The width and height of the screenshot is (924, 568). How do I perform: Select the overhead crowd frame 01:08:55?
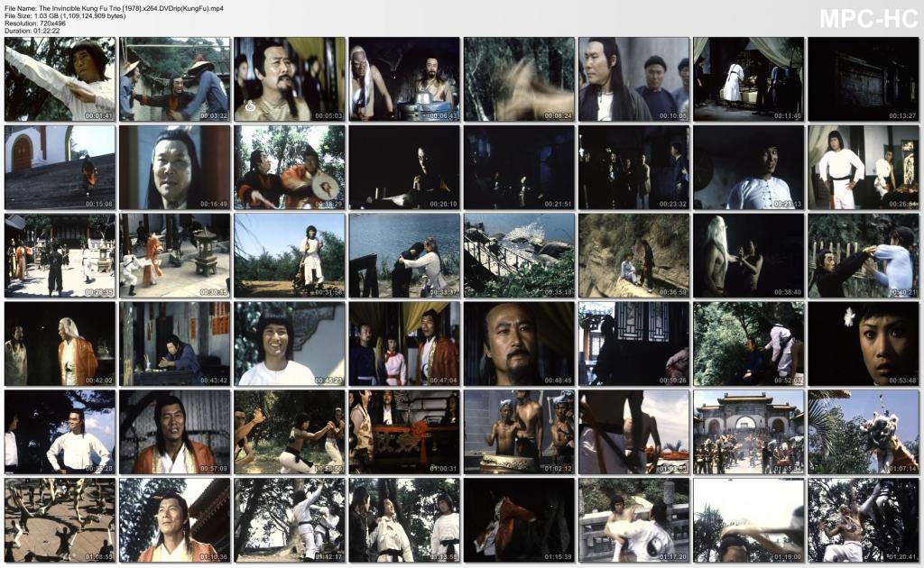[60, 519]
